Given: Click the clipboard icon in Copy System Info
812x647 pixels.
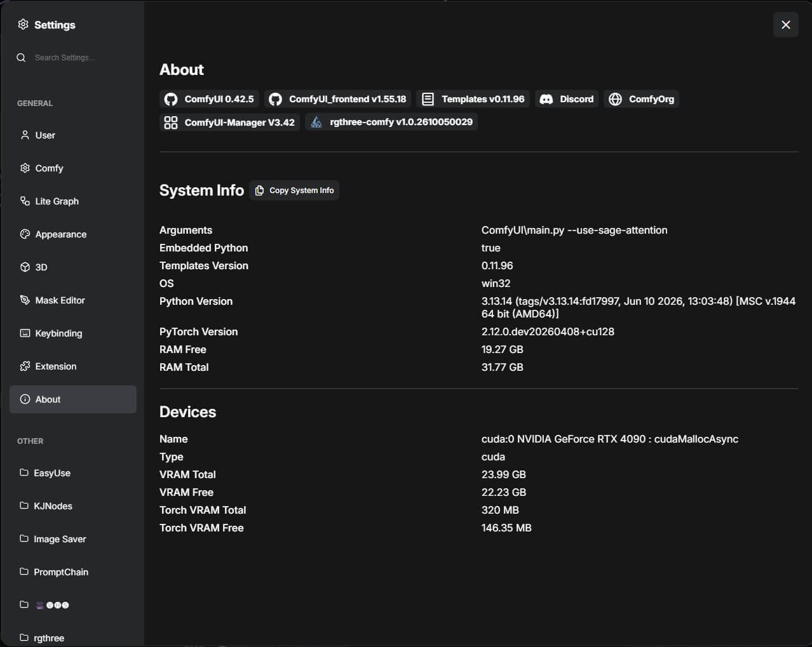Looking at the screenshot, I should point(259,190).
